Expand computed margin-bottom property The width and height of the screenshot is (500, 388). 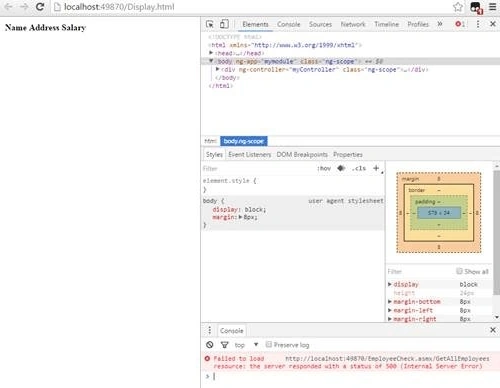(390, 302)
